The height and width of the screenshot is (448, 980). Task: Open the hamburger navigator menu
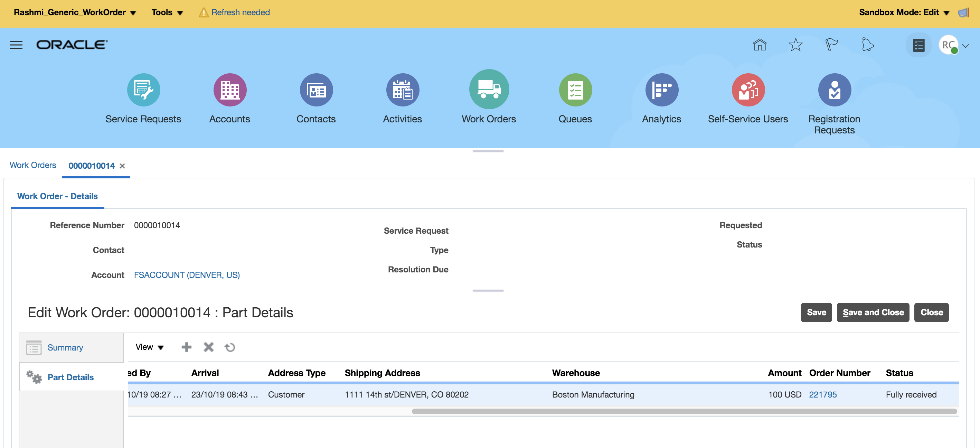coord(16,45)
